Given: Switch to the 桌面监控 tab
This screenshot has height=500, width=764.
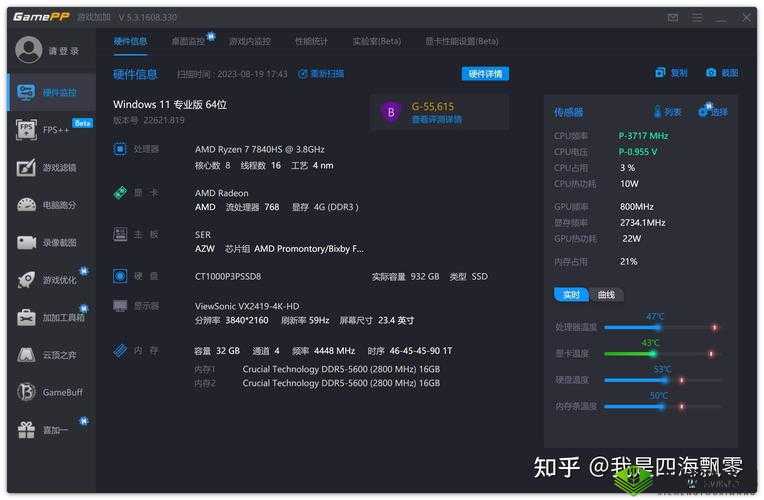Looking at the screenshot, I should pyautogui.click(x=188, y=41).
